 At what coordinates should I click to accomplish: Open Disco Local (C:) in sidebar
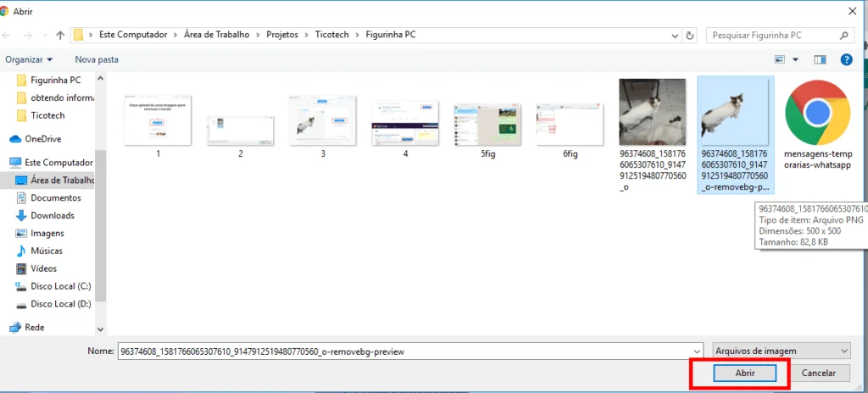(53, 287)
